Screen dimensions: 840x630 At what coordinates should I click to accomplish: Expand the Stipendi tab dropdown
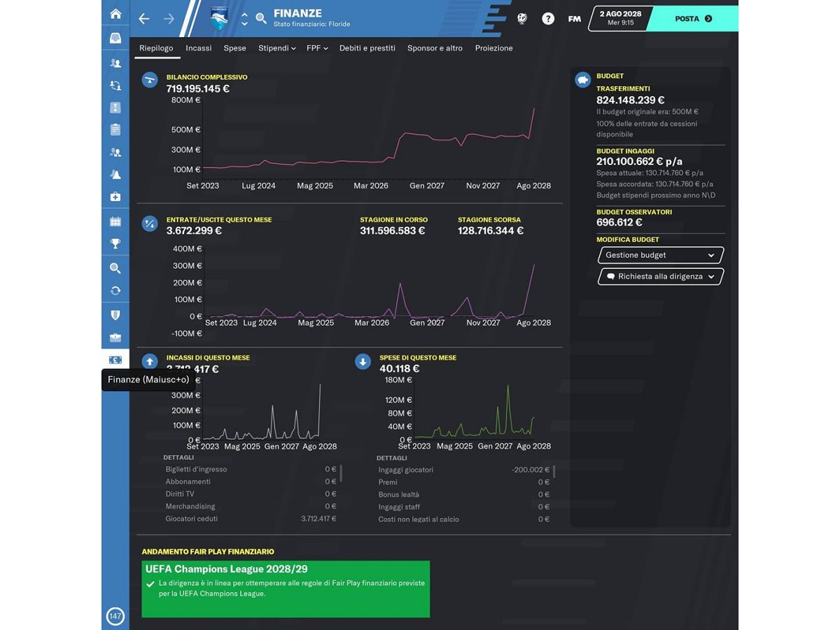pos(276,48)
